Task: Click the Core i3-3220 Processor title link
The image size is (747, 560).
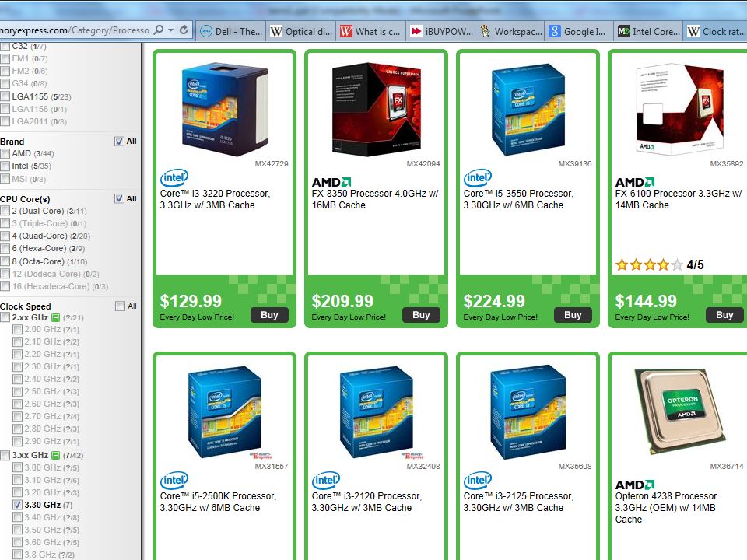Action: (x=215, y=200)
